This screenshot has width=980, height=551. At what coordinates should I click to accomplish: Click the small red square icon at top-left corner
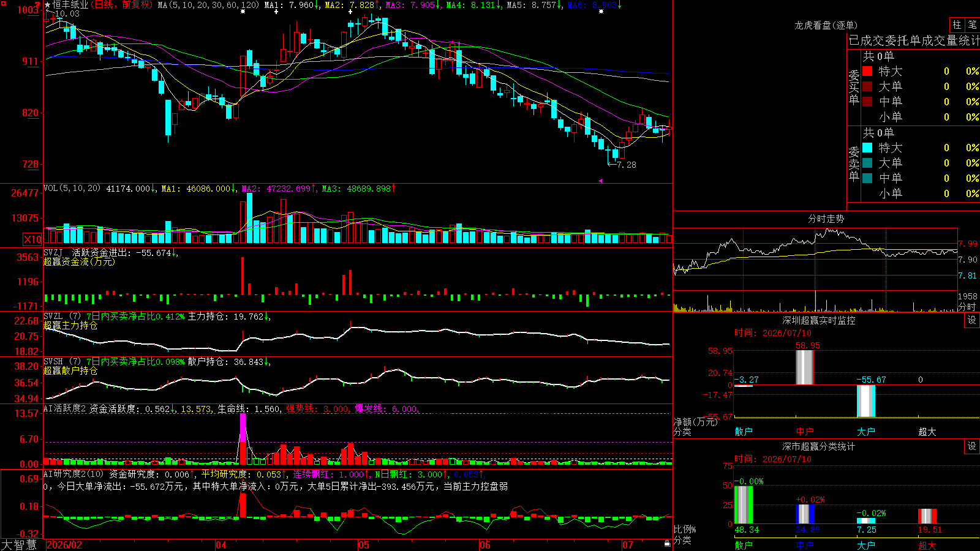3,4
